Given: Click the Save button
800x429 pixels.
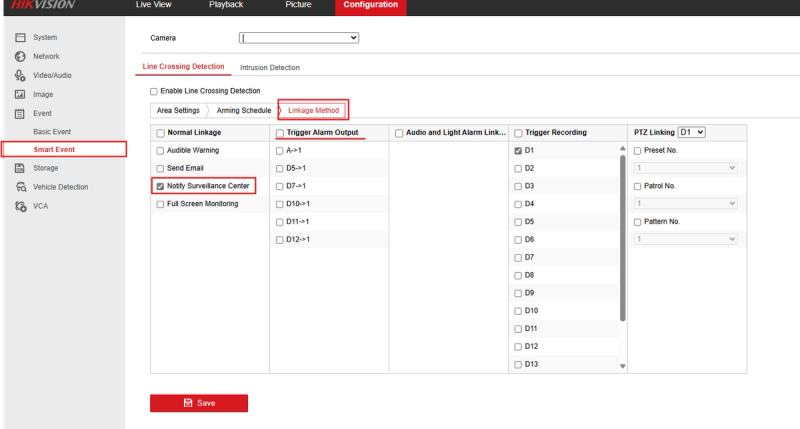Looking at the screenshot, I should tap(199, 403).
